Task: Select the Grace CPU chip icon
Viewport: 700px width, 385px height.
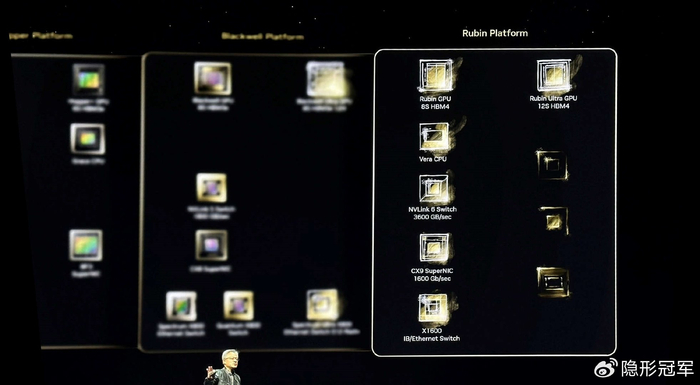Action: tap(88, 139)
